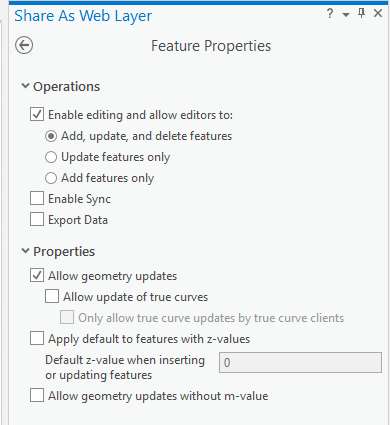Collapse the Operations section
This screenshot has height=425, width=390.
click(25, 86)
